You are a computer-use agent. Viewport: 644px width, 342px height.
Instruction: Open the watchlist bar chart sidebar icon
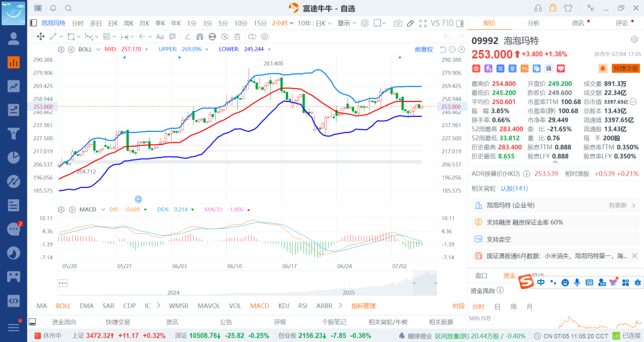14,62
